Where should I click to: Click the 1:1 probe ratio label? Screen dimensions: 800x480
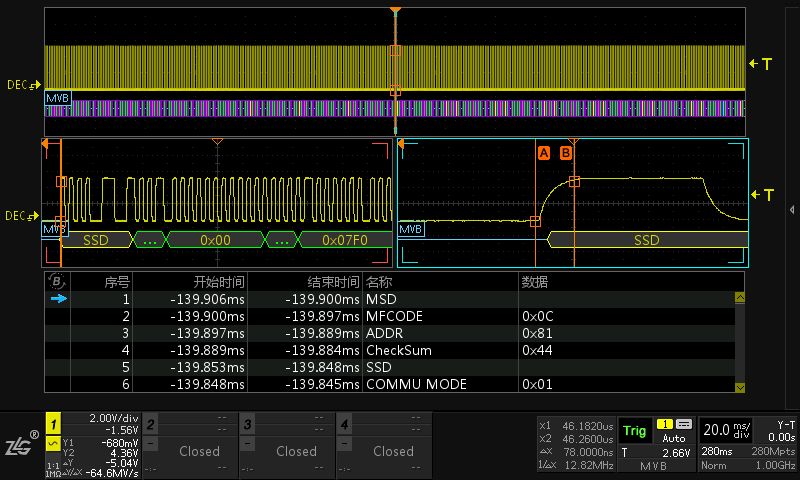pos(53,466)
